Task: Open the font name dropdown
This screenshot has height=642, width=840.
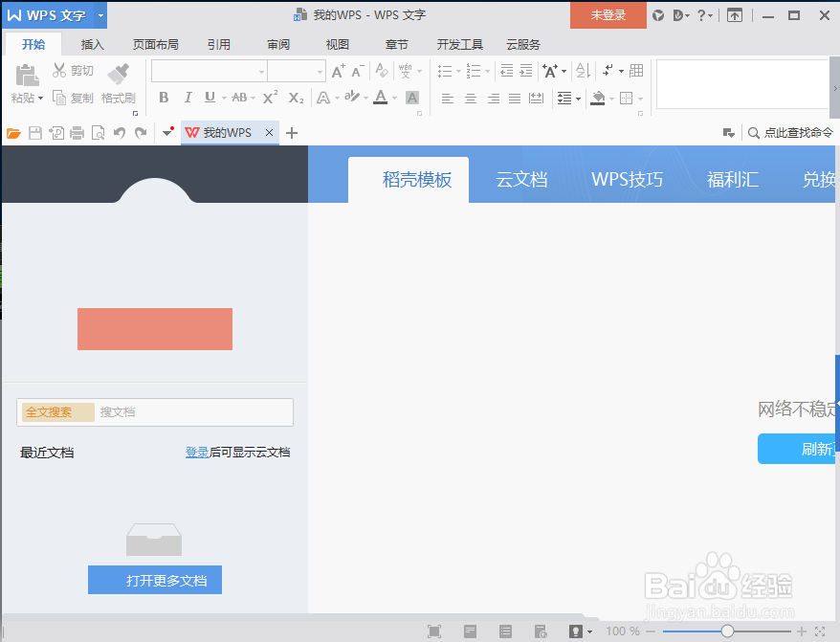Action: tap(261, 71)
